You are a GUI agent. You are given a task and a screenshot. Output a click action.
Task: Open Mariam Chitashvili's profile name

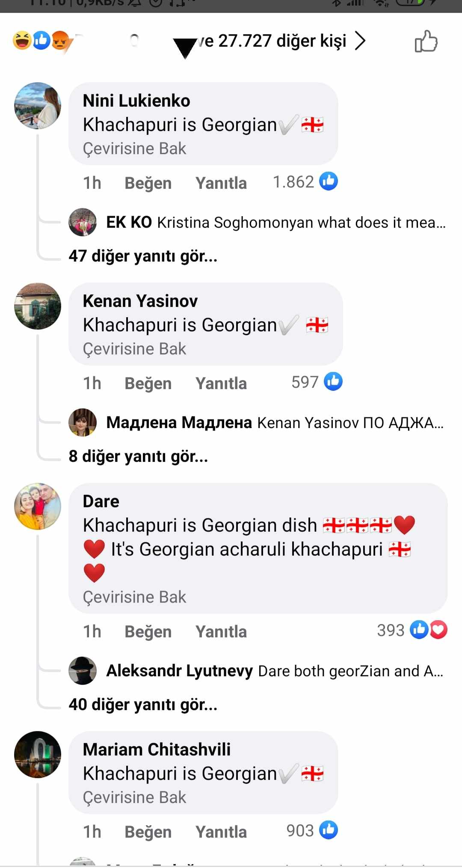tap(157, 749)
